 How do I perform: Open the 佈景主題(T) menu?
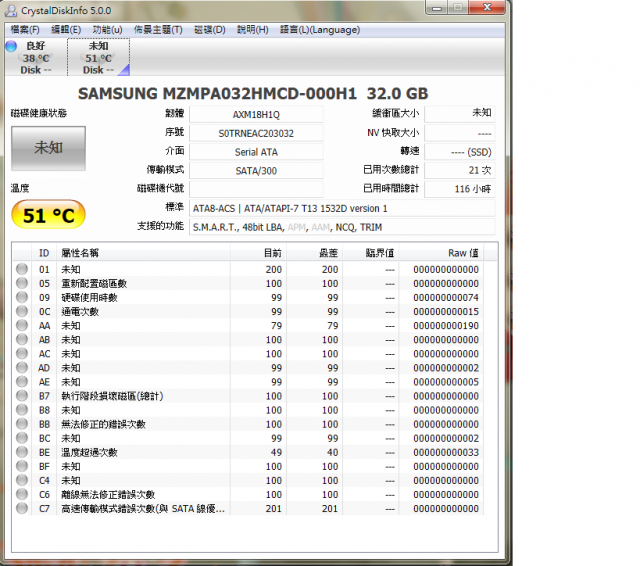[x=158, y=30]
